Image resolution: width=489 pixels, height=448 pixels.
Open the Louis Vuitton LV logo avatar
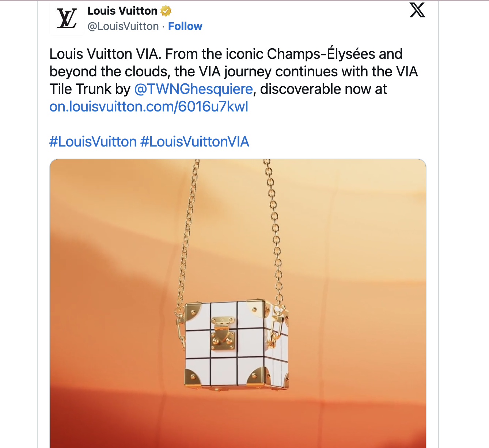pos(67,19)
